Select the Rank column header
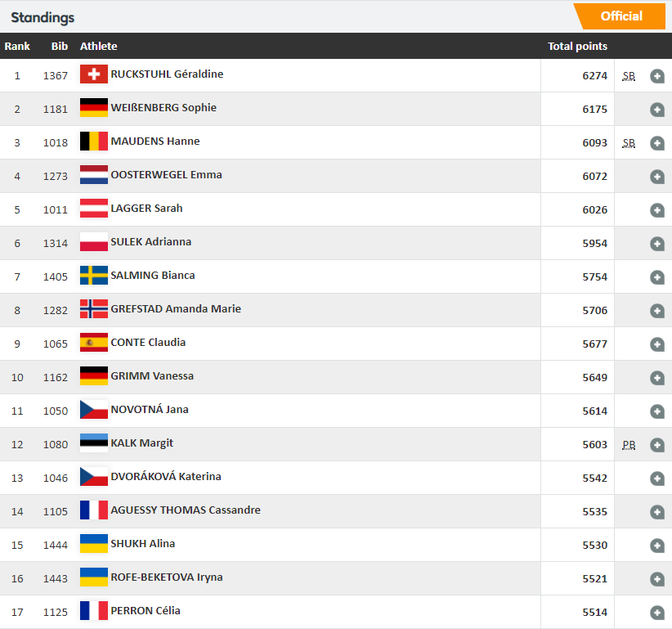The image size is (672, 629). pyautogui.click(x=17, y=46)
